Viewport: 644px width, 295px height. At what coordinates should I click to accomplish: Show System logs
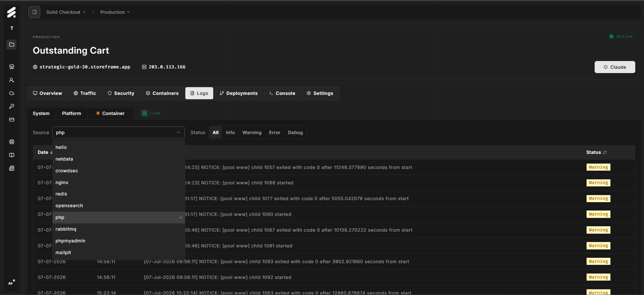click(x=41, y=113)
